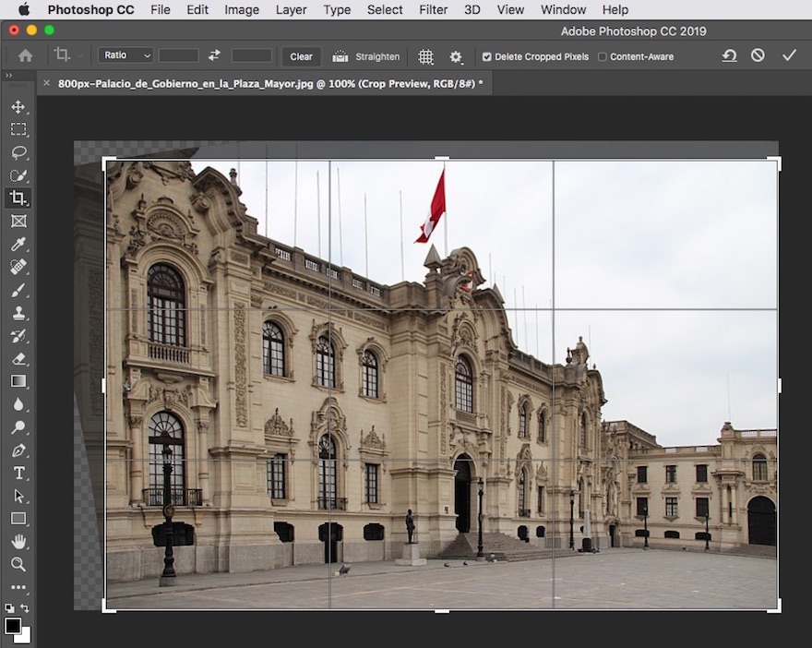Open the crop overlay options grid
812x648 pixels.
click(425, 56)
